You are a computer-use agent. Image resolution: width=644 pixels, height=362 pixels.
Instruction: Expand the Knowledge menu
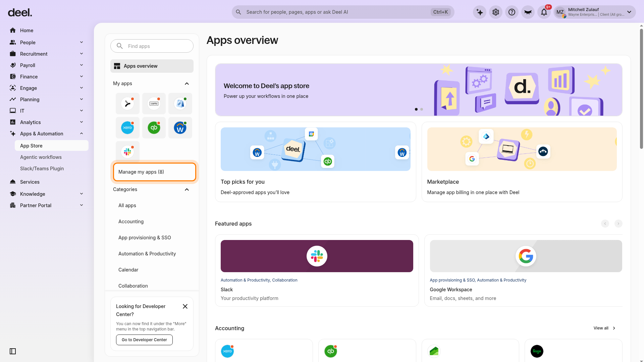(82, 194)
